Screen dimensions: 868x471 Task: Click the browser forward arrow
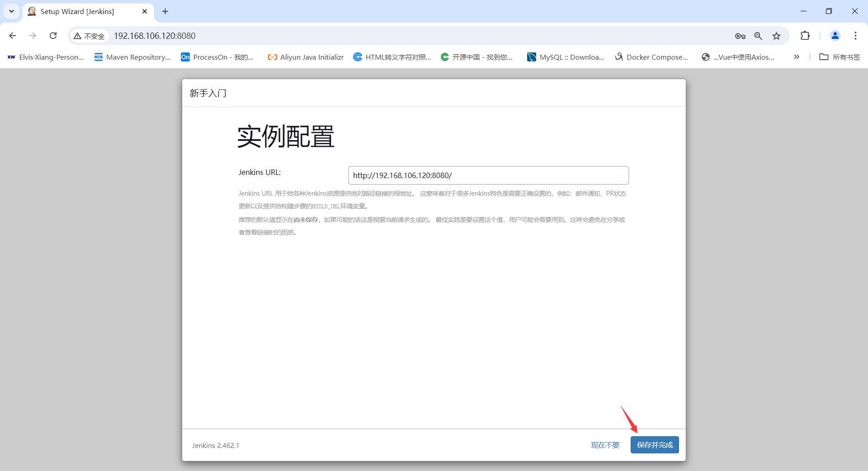click(x=33, y=36)
